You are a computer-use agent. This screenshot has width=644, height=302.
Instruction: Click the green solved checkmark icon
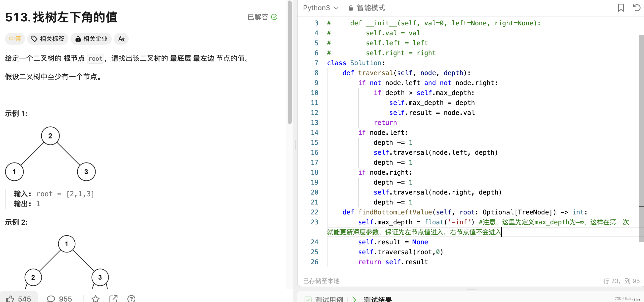coord(274,17)
